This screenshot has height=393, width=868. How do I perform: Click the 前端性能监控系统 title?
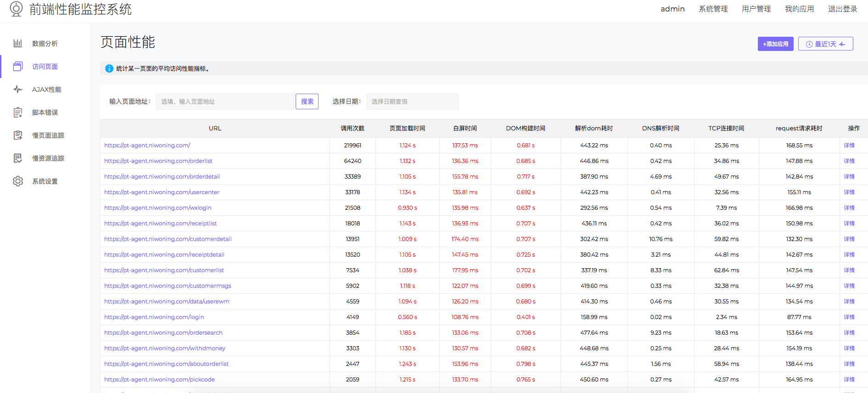(80, 9)
